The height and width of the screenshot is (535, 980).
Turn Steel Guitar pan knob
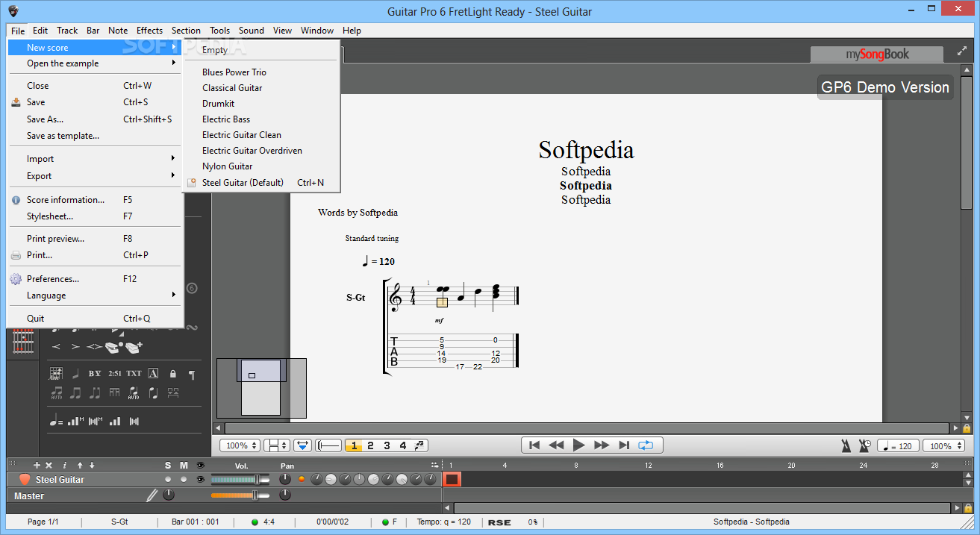[285, 479]
